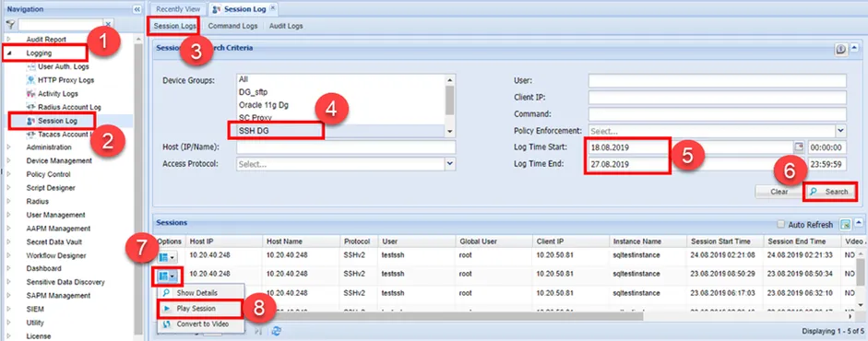The width and height of the screenshot is (868, 341).
Task: Open Session Log in navigation tree
Action: coord(57,121)
